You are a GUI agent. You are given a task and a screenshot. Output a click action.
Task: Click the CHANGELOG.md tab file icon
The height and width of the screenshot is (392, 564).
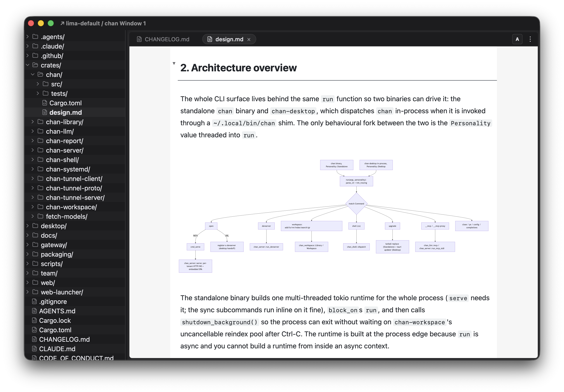tap(139, 39)
